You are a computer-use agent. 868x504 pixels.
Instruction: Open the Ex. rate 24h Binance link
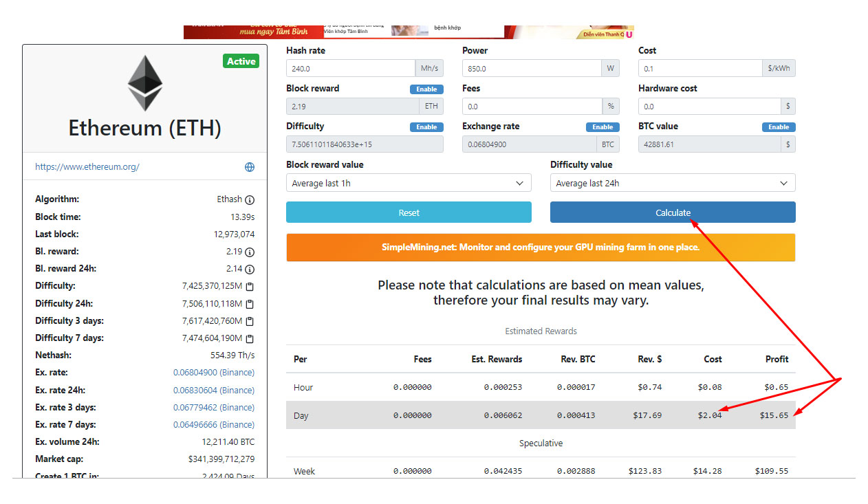(x=214, y=390)
